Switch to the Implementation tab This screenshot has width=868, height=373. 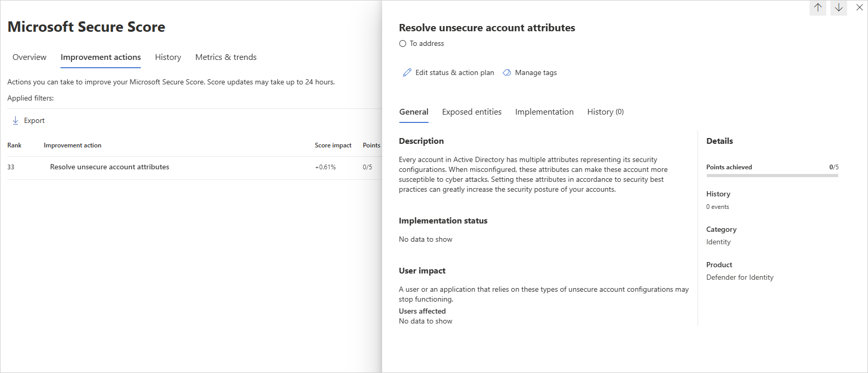[x=544, y=112]
